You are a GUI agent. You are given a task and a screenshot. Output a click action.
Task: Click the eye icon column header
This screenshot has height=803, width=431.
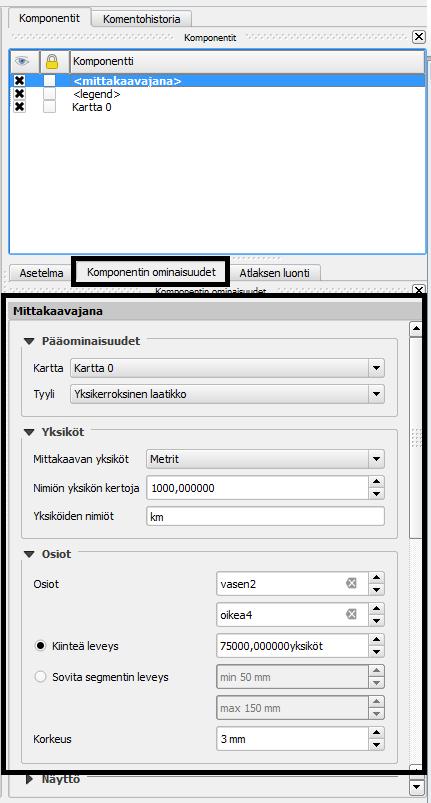tap(22, 61)
